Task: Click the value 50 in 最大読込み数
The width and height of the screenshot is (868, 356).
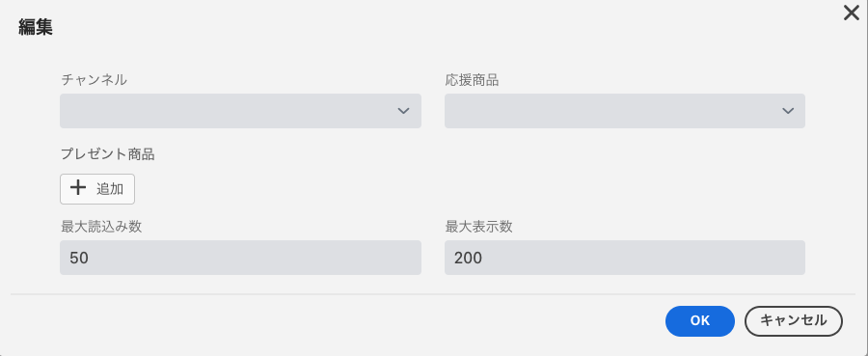Action: (79, 258)
